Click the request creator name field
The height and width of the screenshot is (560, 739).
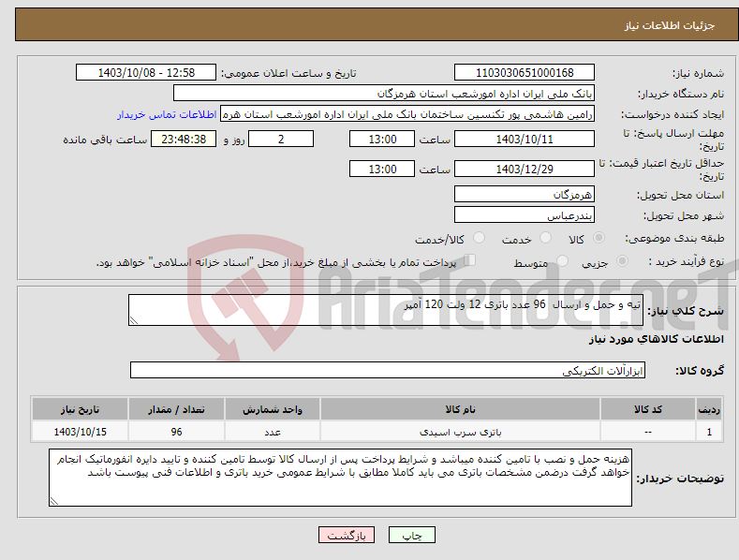(407, 114)
